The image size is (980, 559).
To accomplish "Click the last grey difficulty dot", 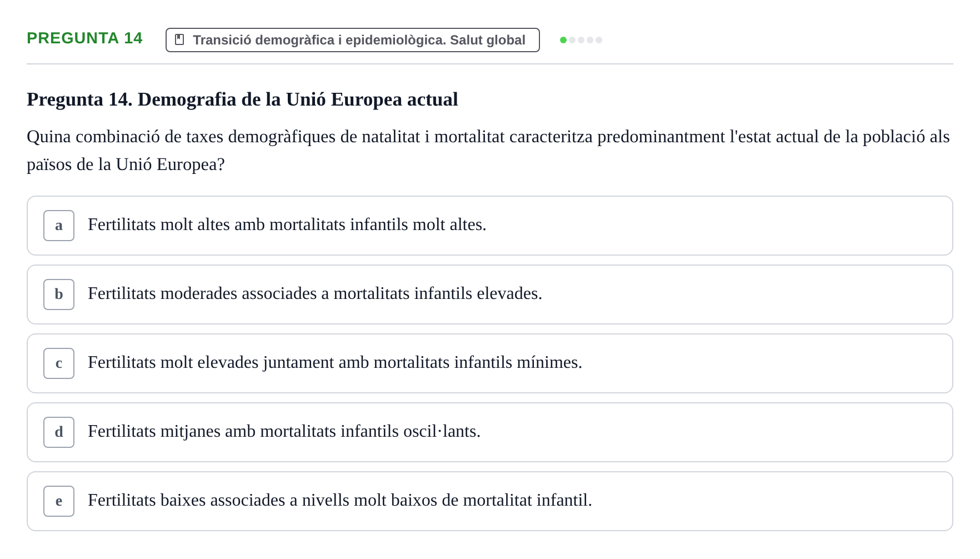I will click(599, 40).
